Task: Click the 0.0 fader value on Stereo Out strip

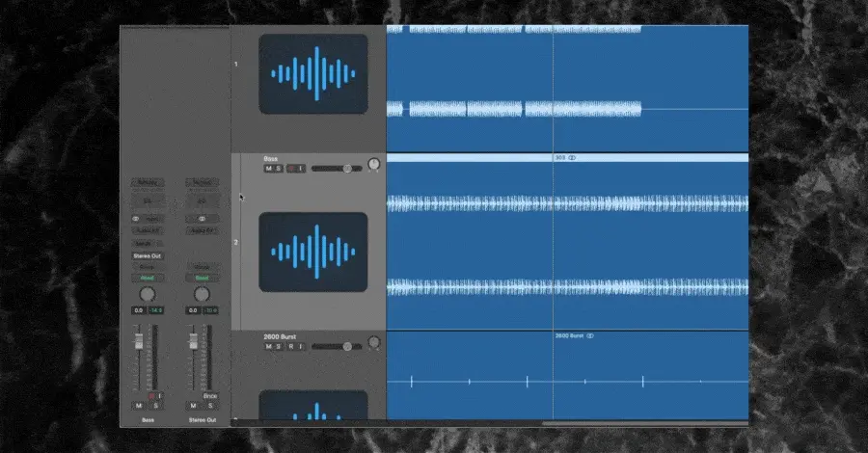Action: (x=193, y=310)
